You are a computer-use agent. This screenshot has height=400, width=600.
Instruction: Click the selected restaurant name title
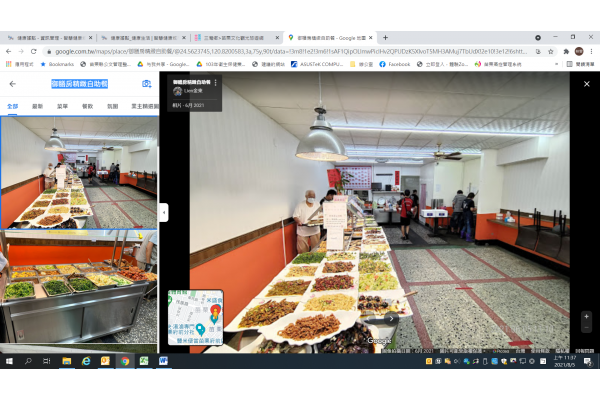tap(80, 84)
